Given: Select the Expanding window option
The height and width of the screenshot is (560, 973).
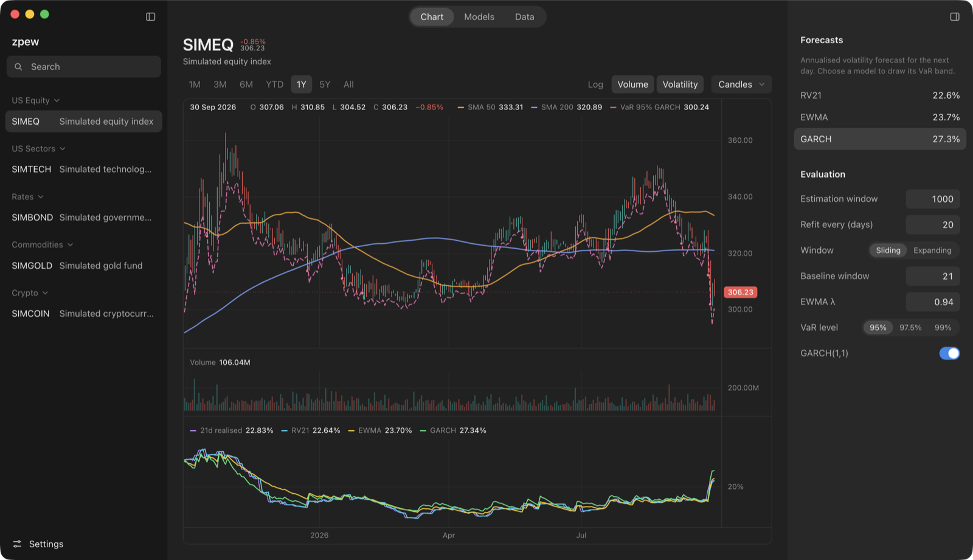Looking at the screenshot, I should tap(932, 251).
